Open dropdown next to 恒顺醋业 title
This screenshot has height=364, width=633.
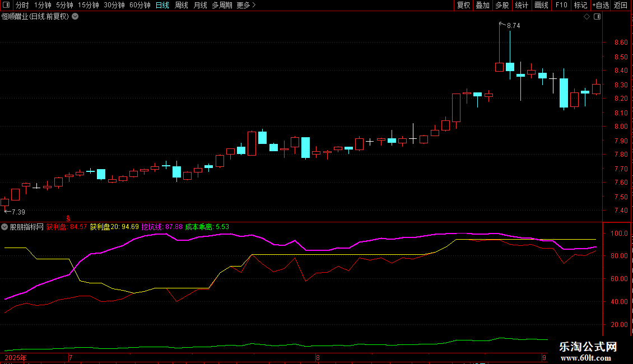(x=75, y=17)
